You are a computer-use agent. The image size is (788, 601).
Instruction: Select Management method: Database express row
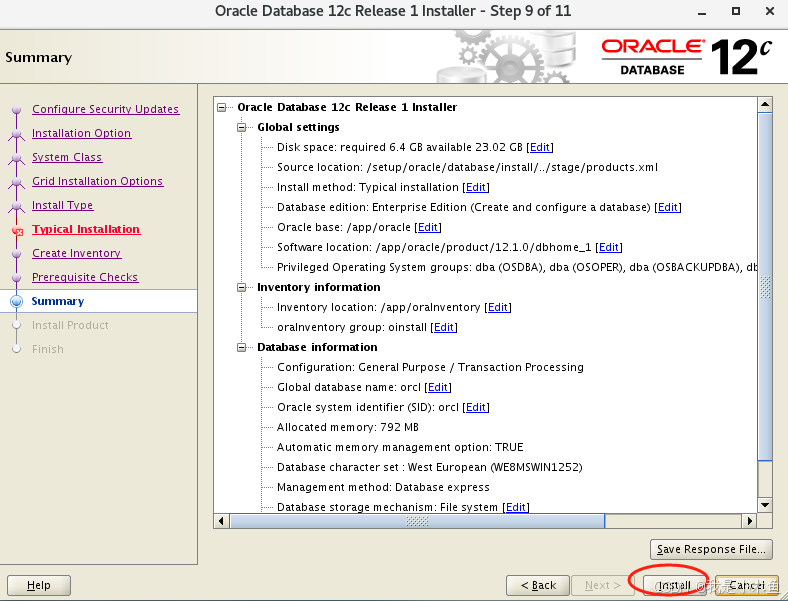[383, 487]
